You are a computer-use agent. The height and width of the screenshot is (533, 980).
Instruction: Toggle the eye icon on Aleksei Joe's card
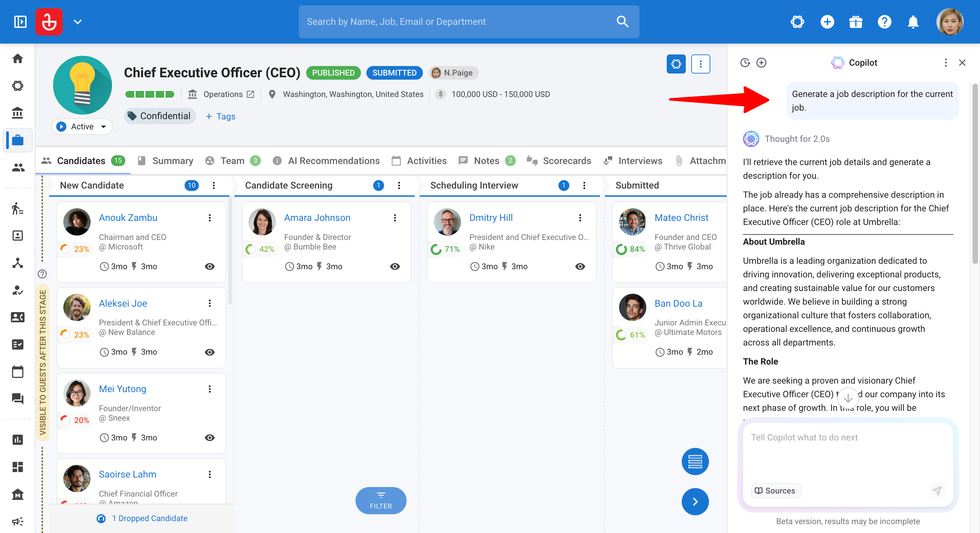click(x=210, y=352)
